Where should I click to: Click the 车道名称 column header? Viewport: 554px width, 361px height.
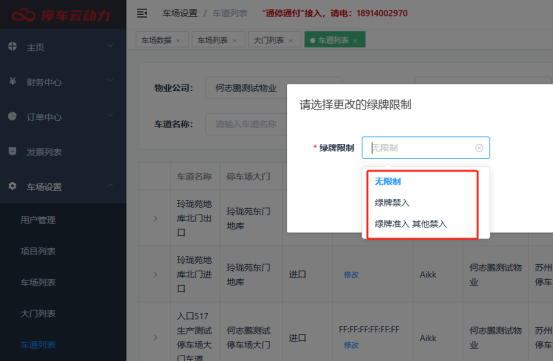tap(194, 176)
